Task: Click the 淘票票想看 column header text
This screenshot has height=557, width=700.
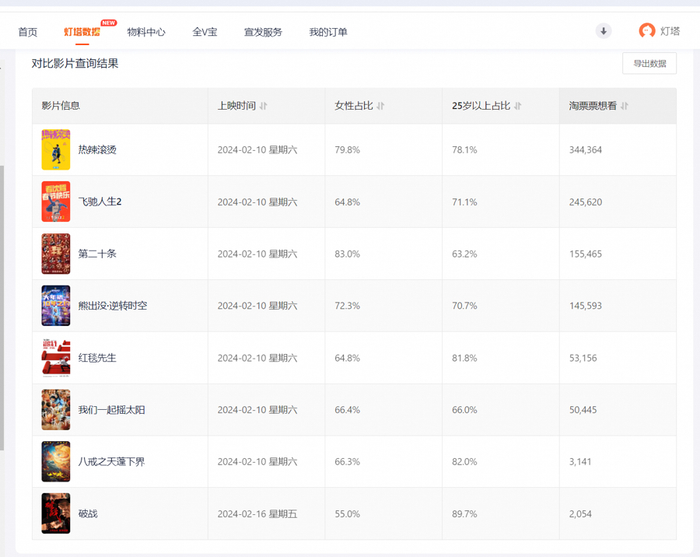Action: click(592, 106)
